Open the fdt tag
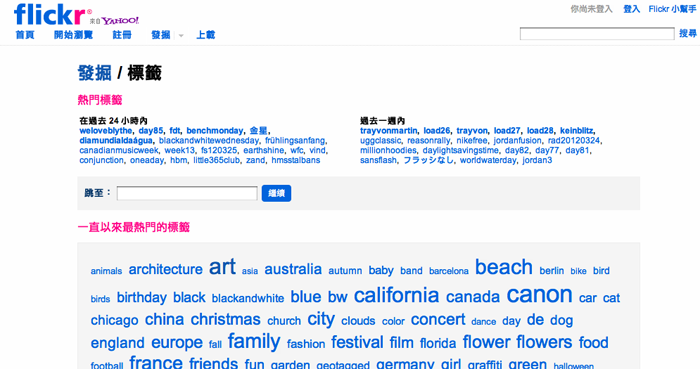 [x=175, y=131]
